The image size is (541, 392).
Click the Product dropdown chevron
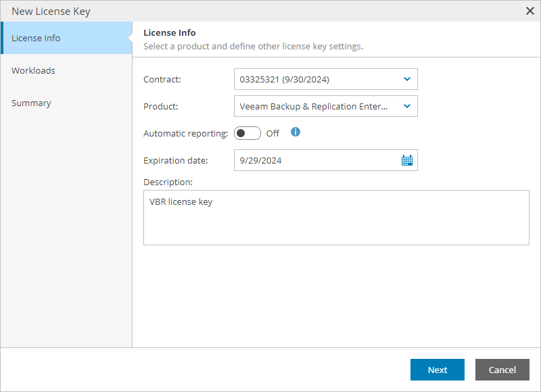[407, 106]
